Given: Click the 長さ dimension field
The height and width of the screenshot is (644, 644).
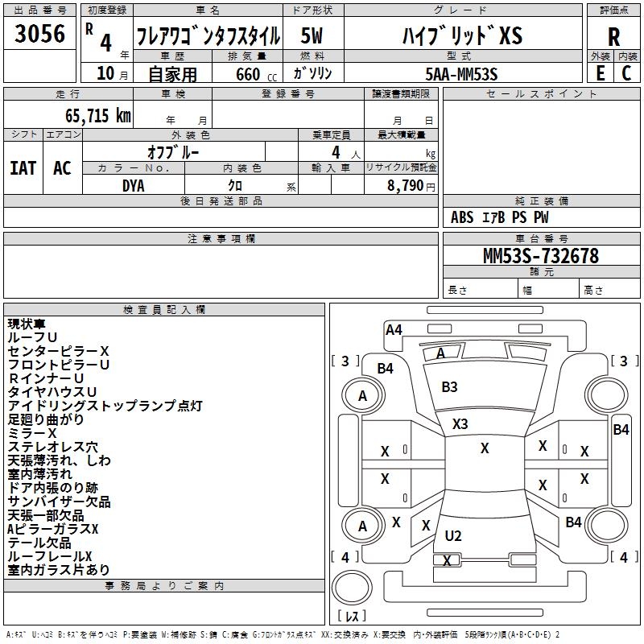Looking at the screenshot, I should [x=480, y=290].
